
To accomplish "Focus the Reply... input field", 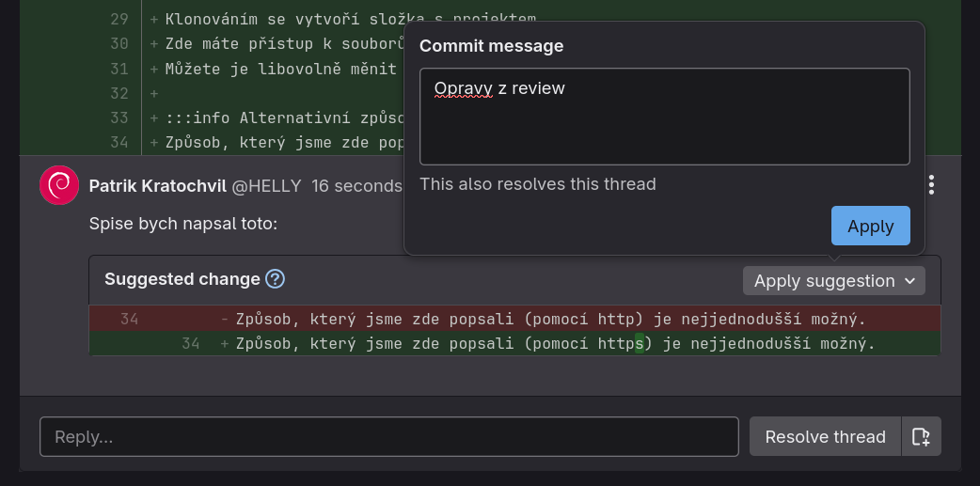I will coord(388,436).
